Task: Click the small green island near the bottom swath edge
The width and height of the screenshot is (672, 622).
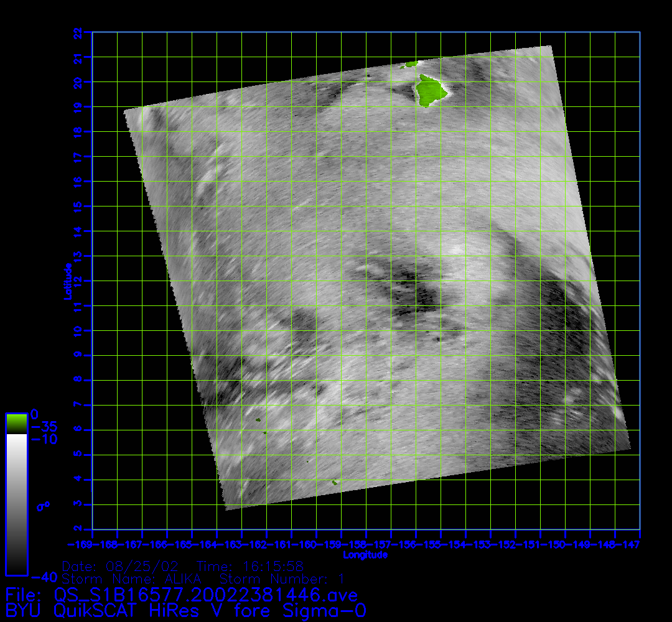Action: tap(334, 482)
